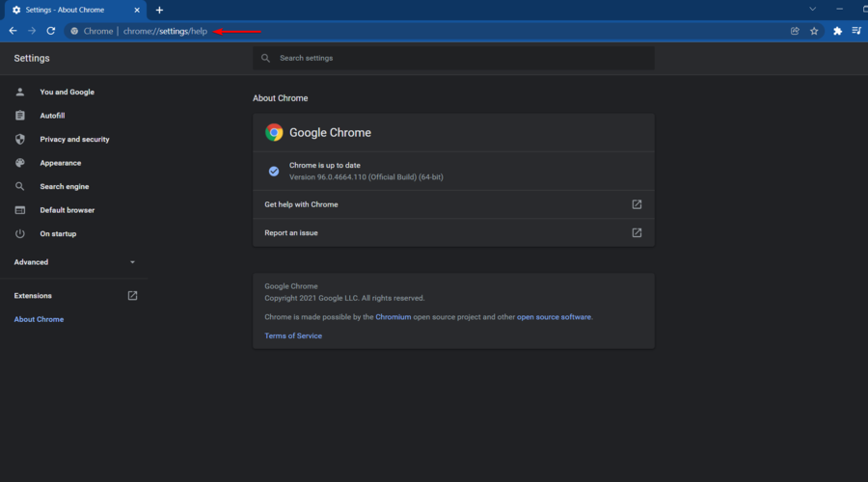Click the Privacy and security shield icon
This screenshot has width=868, height=482.
coord(20,139)
